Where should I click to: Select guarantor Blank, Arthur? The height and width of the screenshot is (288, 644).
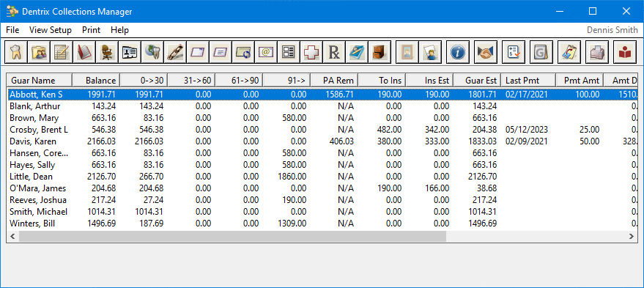(x=35, y=106)
